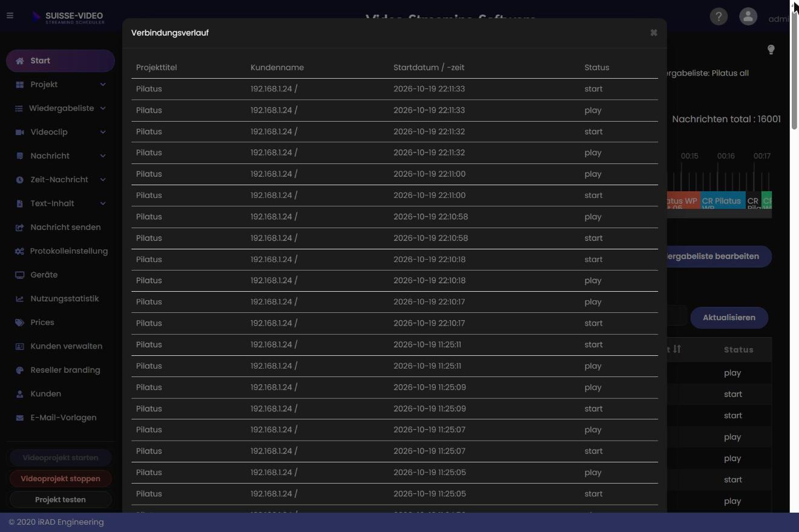Open the Kunden menu item

[61, 394]
